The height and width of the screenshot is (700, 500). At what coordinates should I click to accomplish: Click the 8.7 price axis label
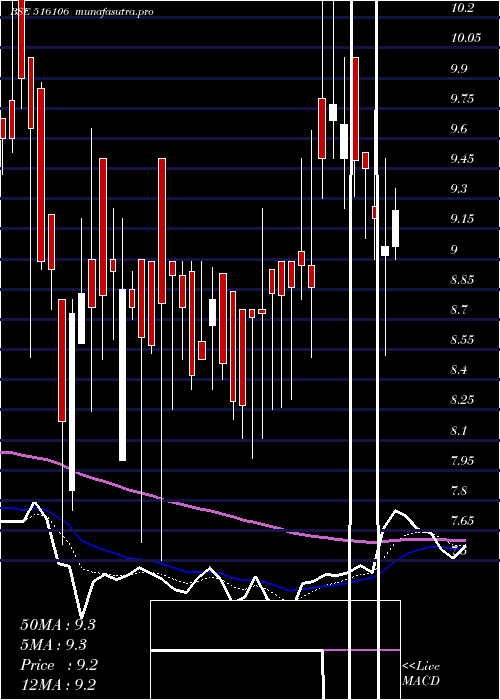click(x=460, y=310)
